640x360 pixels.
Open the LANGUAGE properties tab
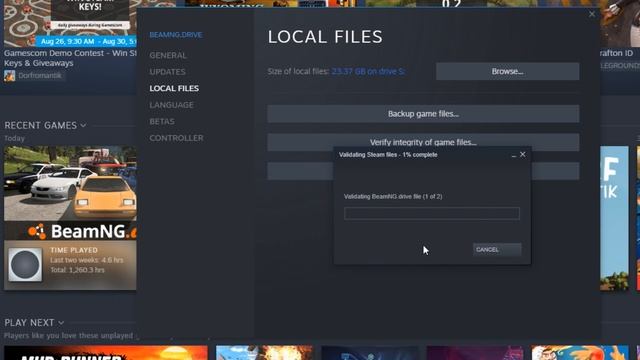171,105
